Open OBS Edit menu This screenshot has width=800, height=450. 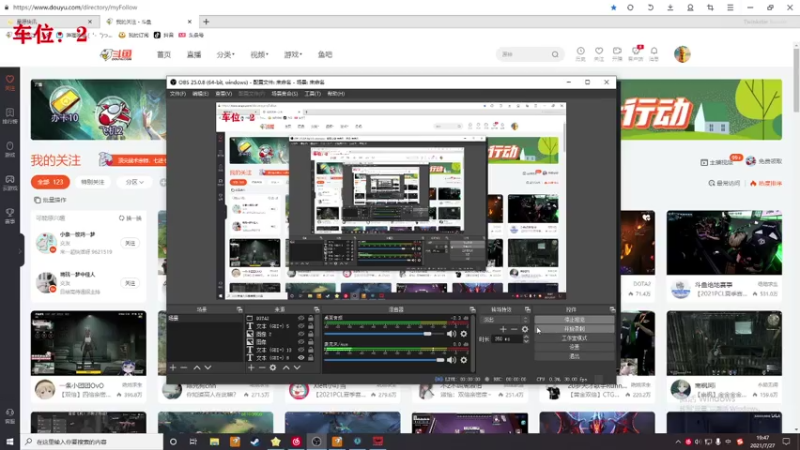pos(200,94)
